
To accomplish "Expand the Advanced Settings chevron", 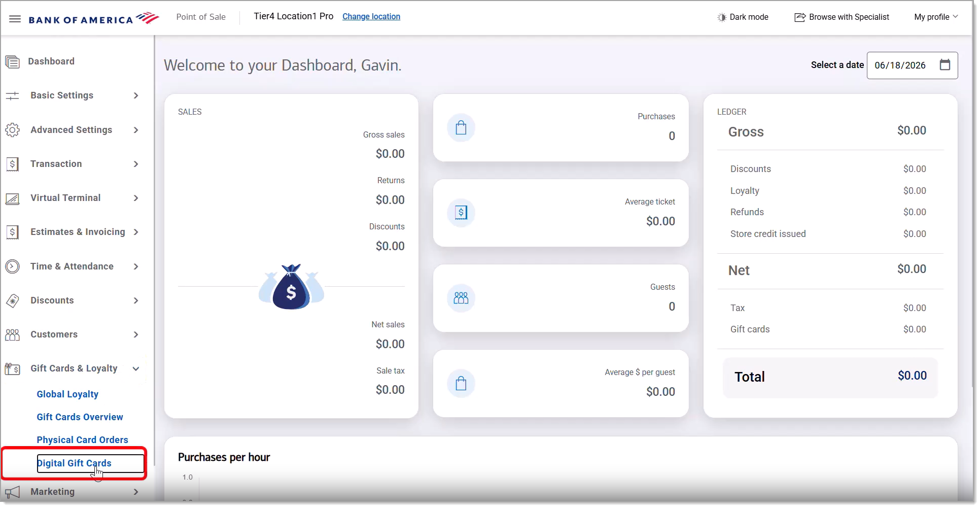I will (x=136, y=130).
